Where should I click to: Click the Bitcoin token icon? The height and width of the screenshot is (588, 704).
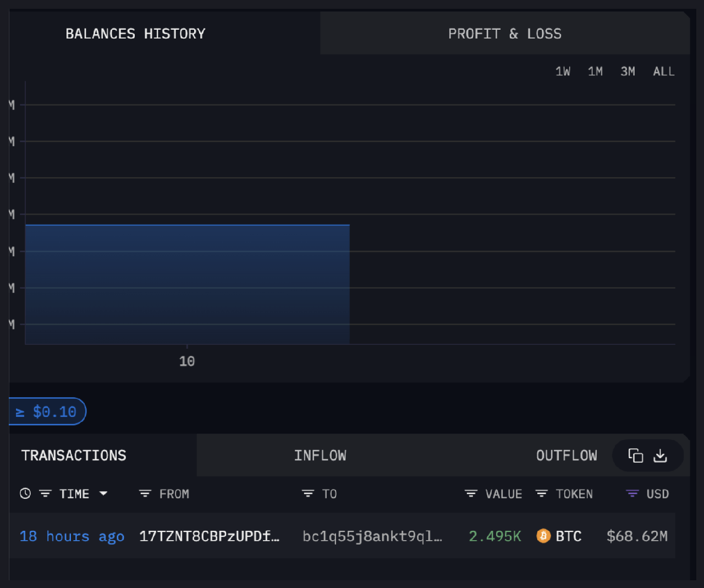tap(543, 536)
